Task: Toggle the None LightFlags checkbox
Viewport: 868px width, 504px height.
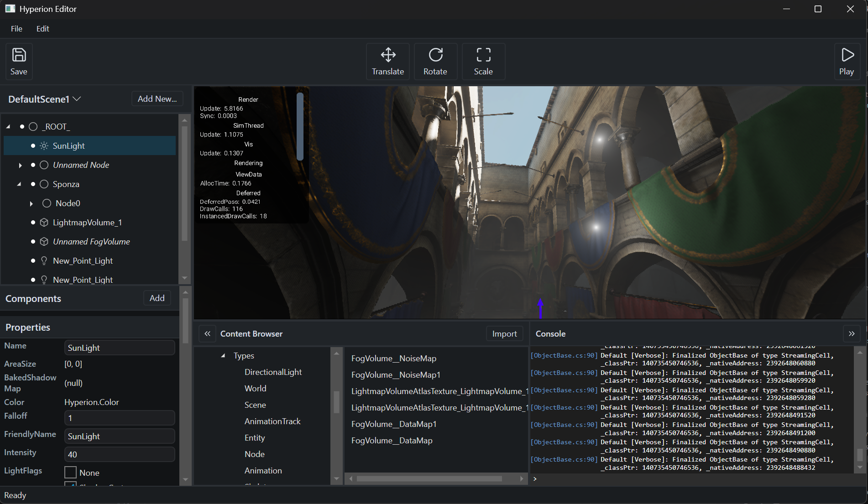Action: pos(71,472)
